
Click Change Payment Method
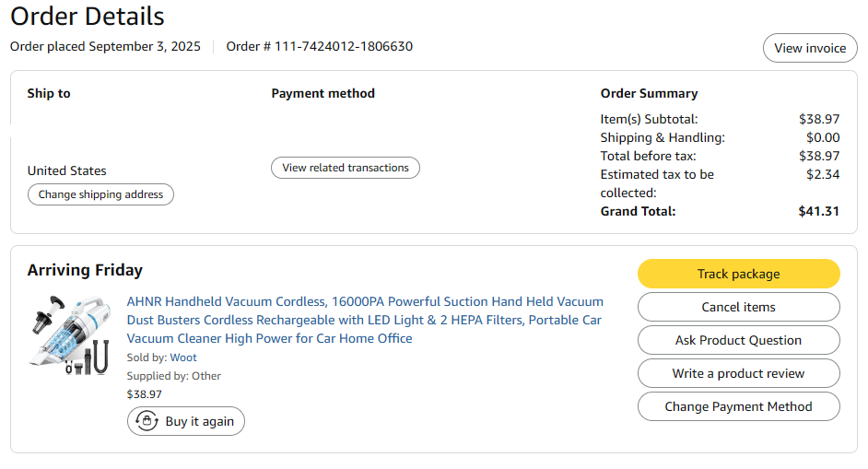pyautogui.click(x=738, y=406)
